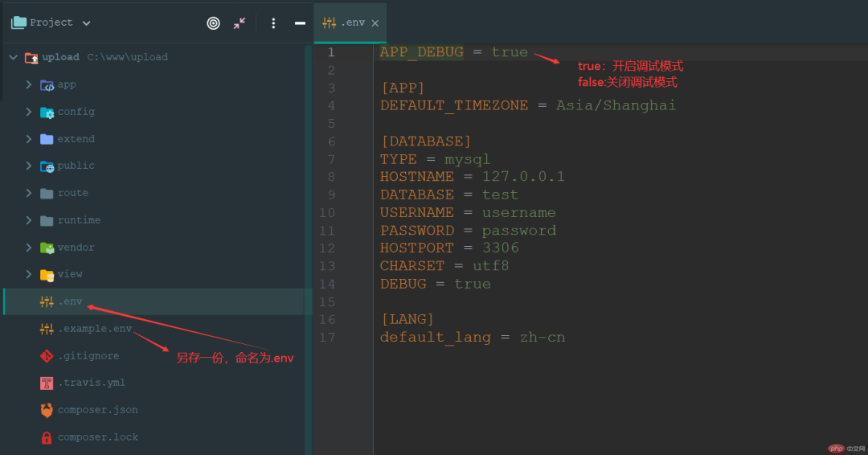Click the app folder icon

47,85
